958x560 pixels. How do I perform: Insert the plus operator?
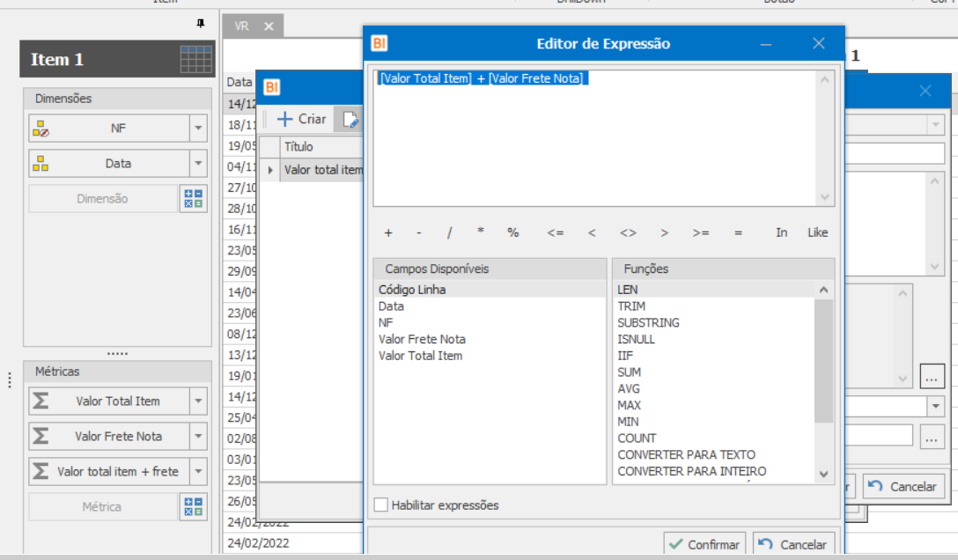click(x=388, y=232)
